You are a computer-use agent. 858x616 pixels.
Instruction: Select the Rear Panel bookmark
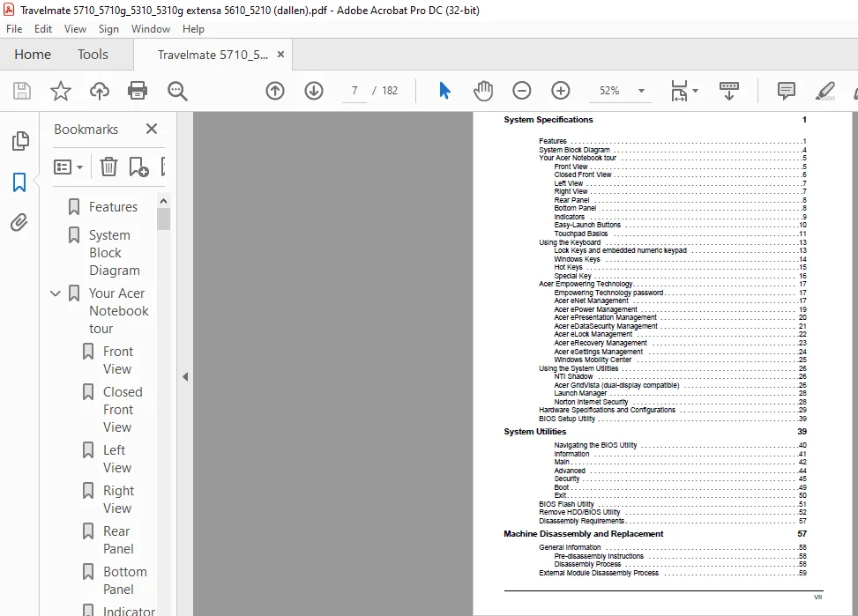coord(118,540)
